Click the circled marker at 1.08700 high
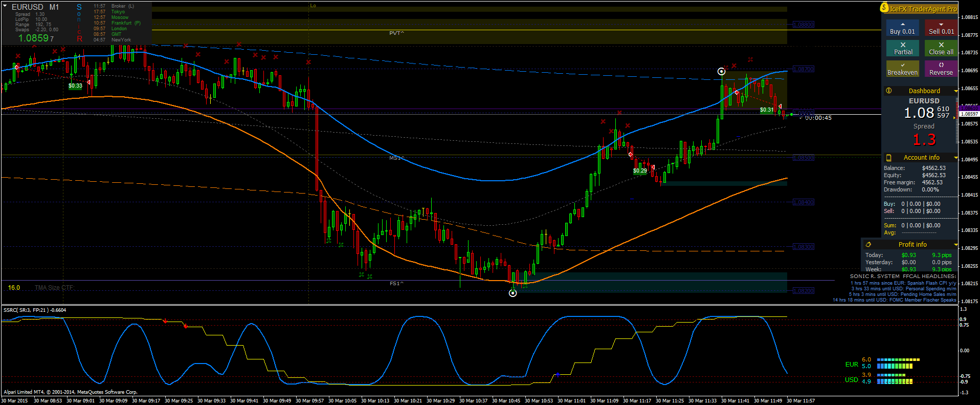The height and width of the screenshot is (405, 980). point(722,71)
